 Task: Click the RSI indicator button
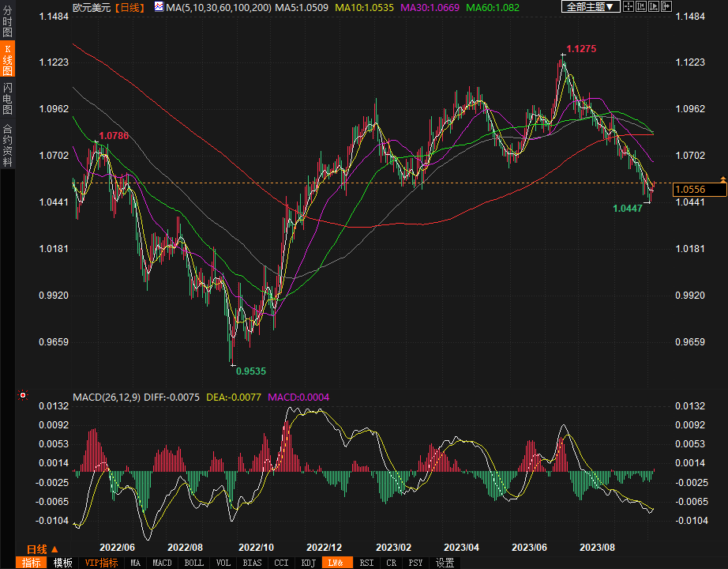pos(367,563)
